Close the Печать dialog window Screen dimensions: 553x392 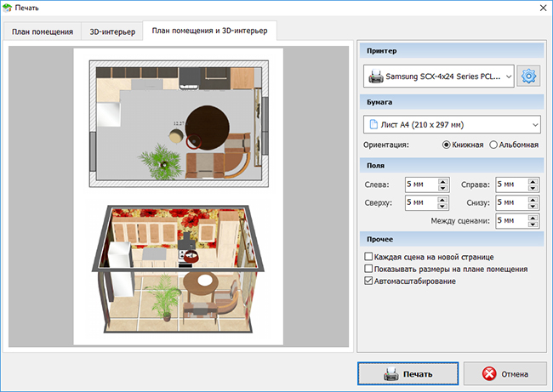543,8
